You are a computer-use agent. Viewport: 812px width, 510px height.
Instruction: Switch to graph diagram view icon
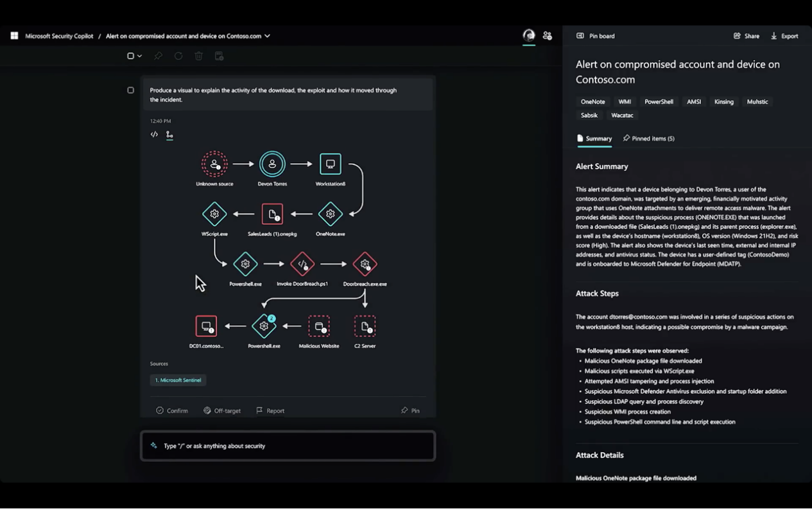tap(169, 135)
